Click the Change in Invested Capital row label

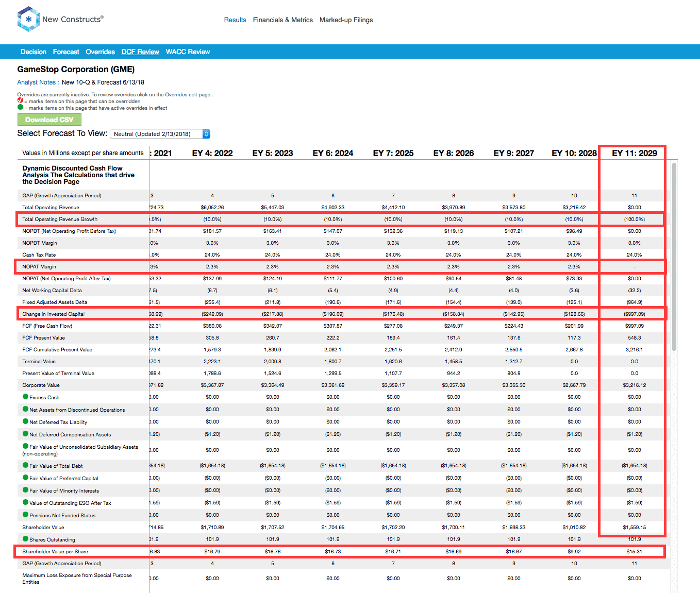pyautogui.click(x=53, y=314)
